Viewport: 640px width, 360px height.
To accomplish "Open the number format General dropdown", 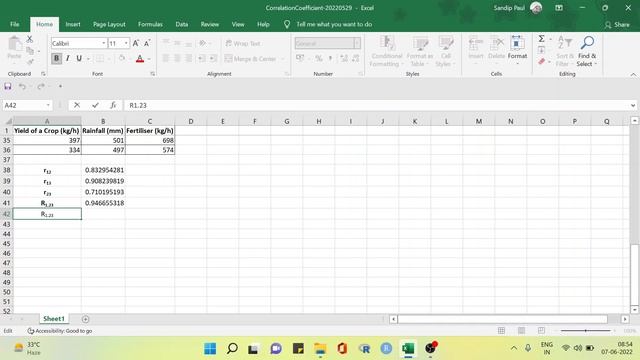I will point(357,43).
